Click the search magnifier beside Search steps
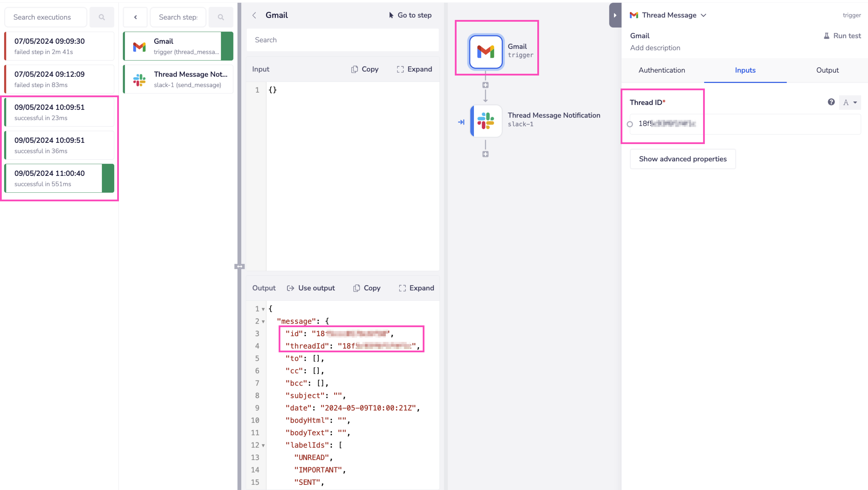 click(x=221, y=17)
